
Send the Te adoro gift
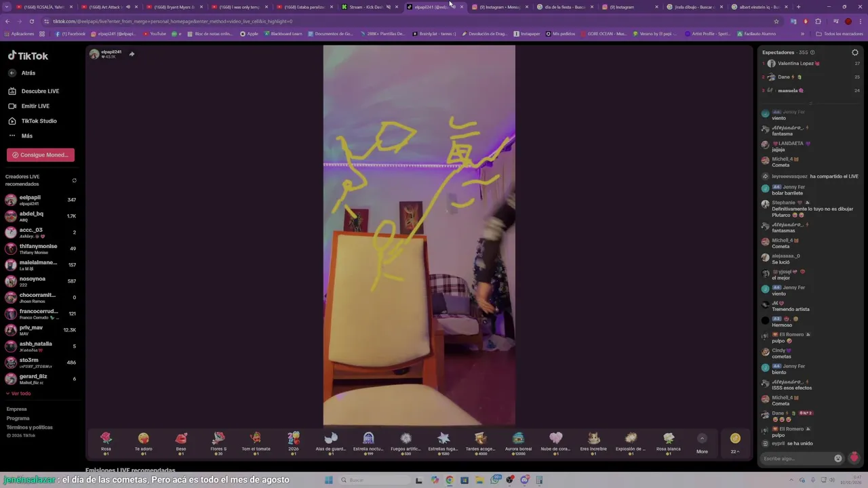click(x=143, y=443)
